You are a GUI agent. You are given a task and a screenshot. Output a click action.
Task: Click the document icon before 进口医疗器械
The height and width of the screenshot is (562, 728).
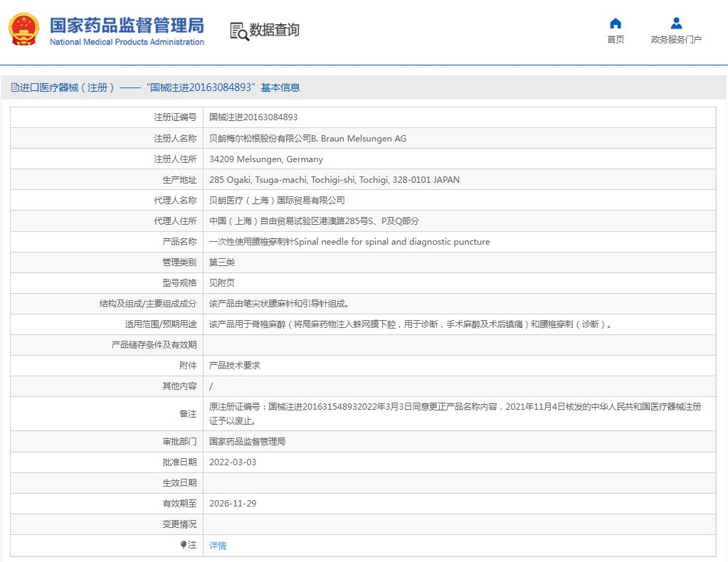(x=15, y=88)
